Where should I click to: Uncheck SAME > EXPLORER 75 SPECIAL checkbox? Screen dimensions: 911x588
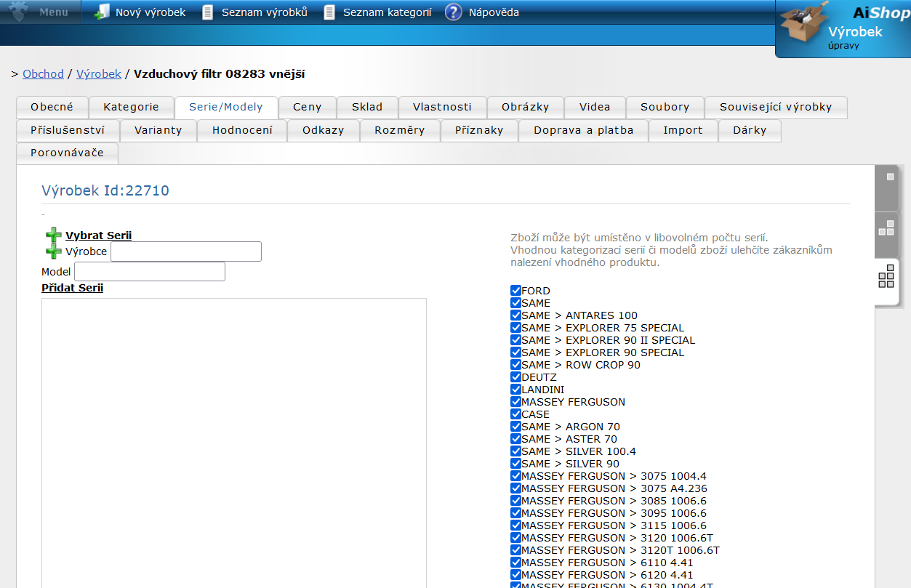coord(515,328)
